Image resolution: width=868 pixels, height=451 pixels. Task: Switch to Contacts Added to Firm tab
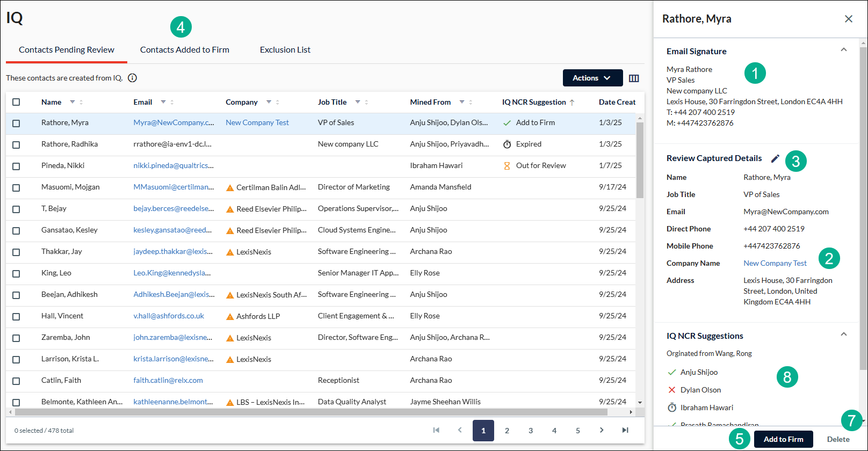pyautogui.click(x=185, y=50)
